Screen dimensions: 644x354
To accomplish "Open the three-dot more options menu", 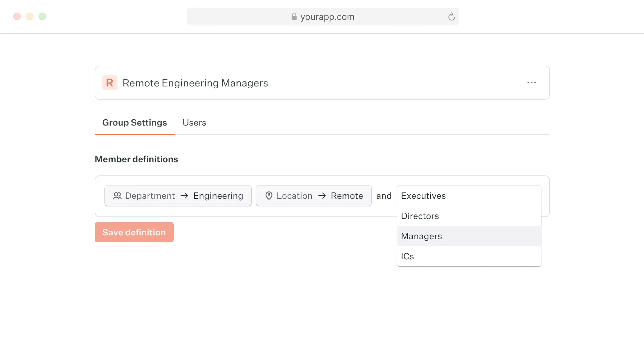I will tap(531, 83).
